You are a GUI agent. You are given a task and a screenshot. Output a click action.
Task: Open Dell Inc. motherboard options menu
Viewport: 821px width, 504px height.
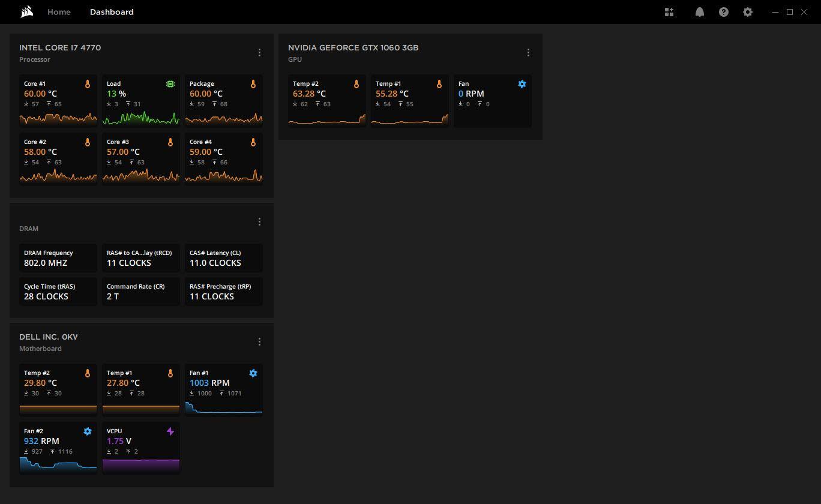259,342
